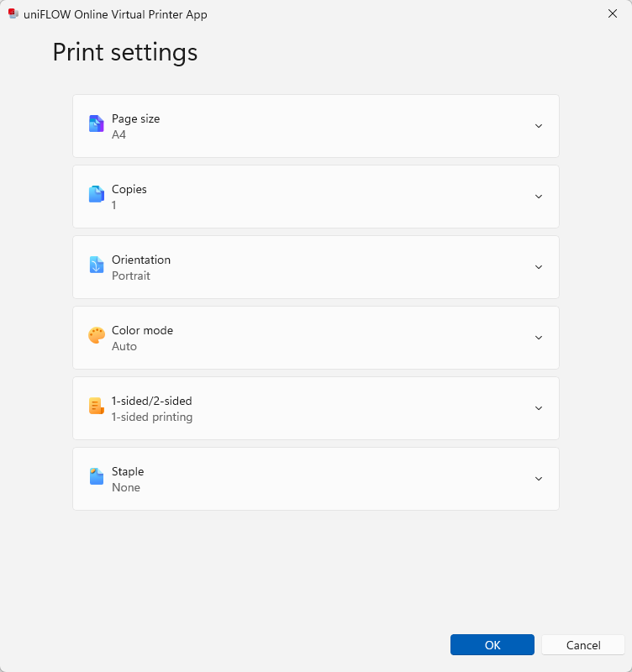Image resolution: width=632 pixels, height=672 pixels.
Task: Click the 1-sided/2-sided orange page icon
Action: coord(96,407)
